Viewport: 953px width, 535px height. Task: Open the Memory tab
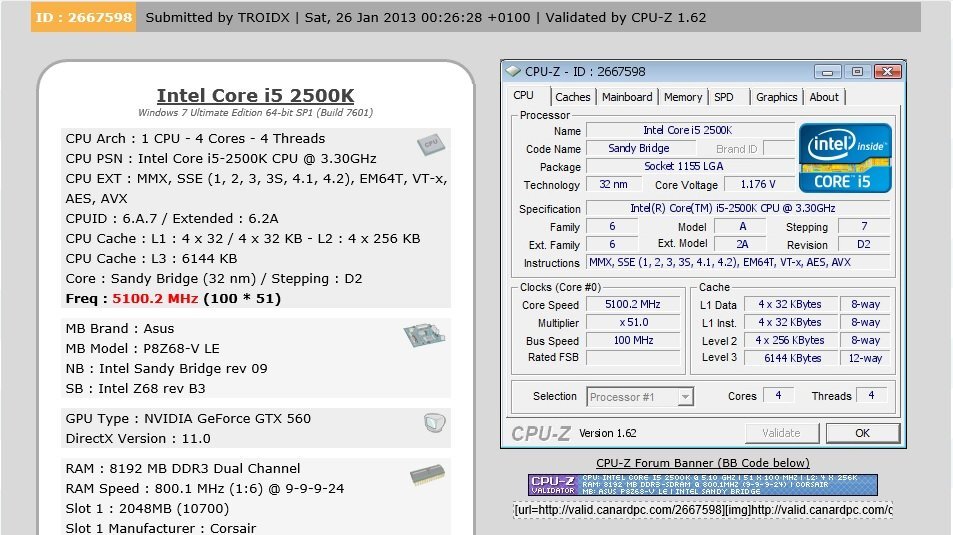[683, 97]
